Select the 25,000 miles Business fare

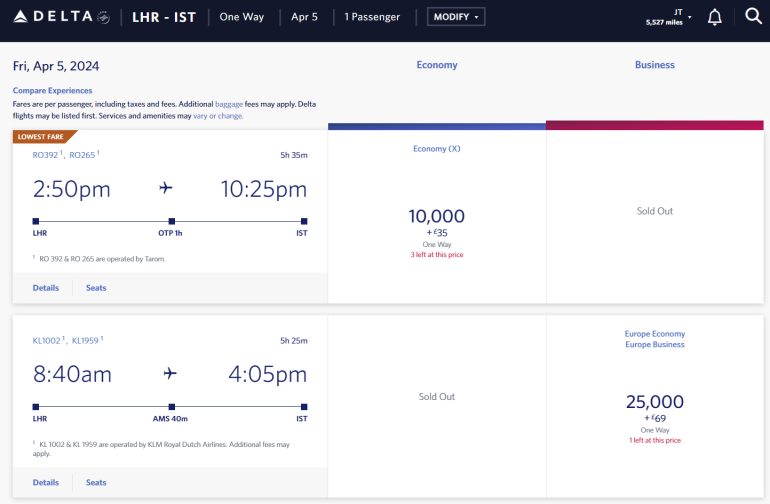pyautogui.click(x=655, y=402)
